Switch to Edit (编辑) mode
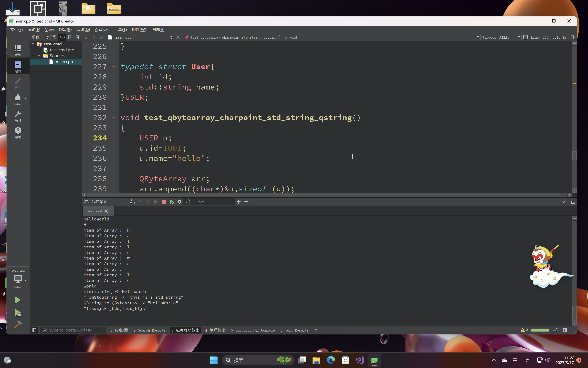This screenshot has width=588, height=368. coord(18,67)
